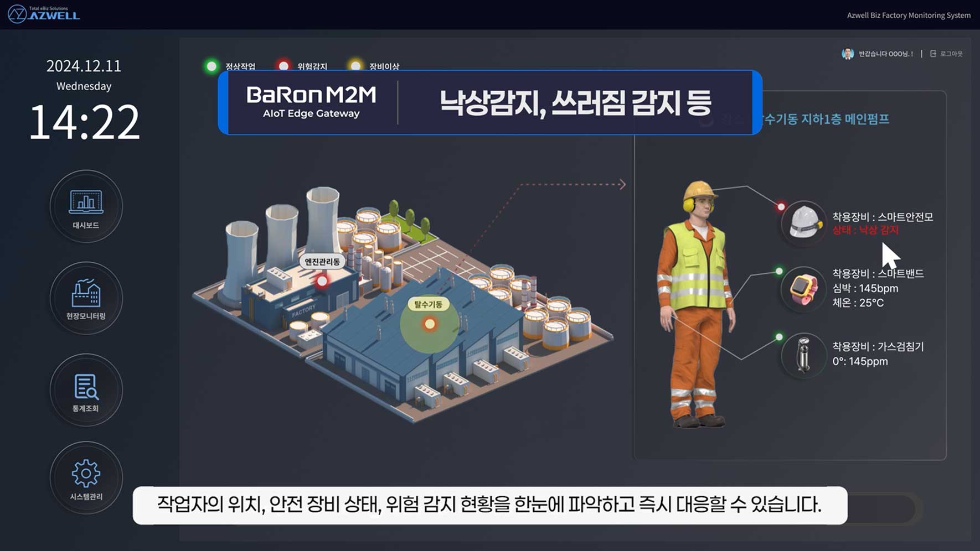This screenshot has height=551, width=980.
Task: Click the smart helmet equipment icon
Action: point(803,222)
